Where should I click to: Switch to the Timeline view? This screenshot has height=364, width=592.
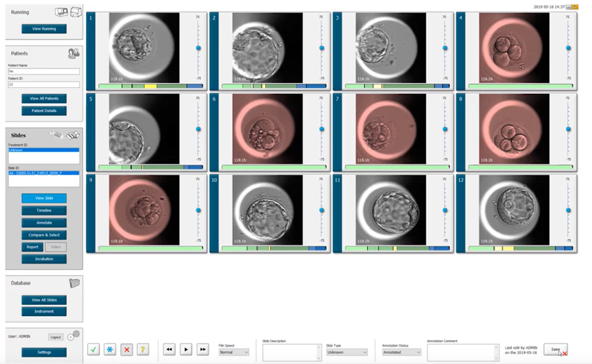(x=44, y=210)
